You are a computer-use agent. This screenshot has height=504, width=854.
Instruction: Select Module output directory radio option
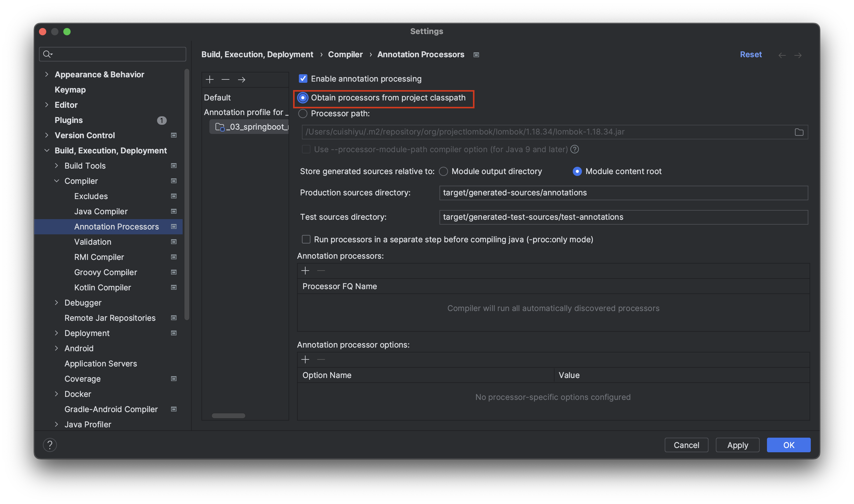[443, 172]
